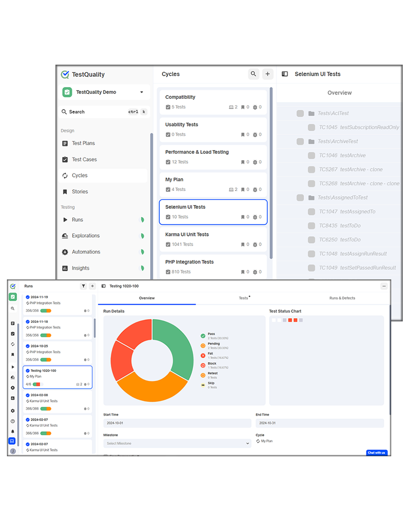412x532 pixels.
Task: Open Insights chart icon in collapsed sidebar
Action: (x=12, y=398)
